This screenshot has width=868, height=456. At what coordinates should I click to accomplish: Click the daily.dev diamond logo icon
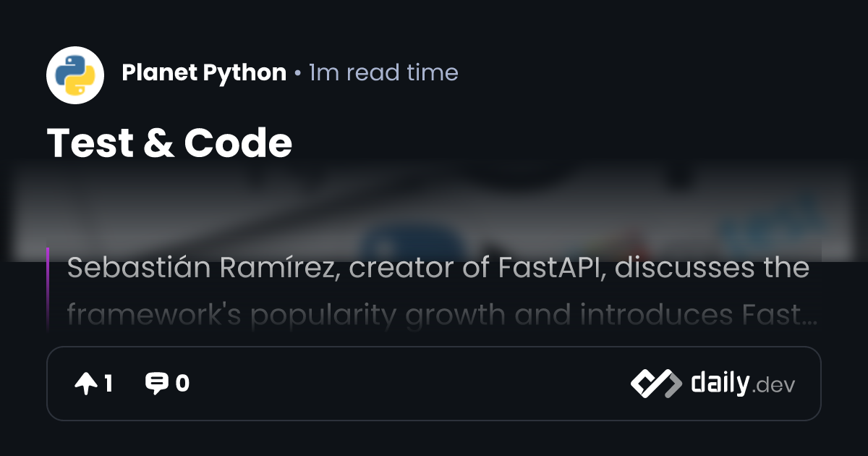(x=655, y=384)
